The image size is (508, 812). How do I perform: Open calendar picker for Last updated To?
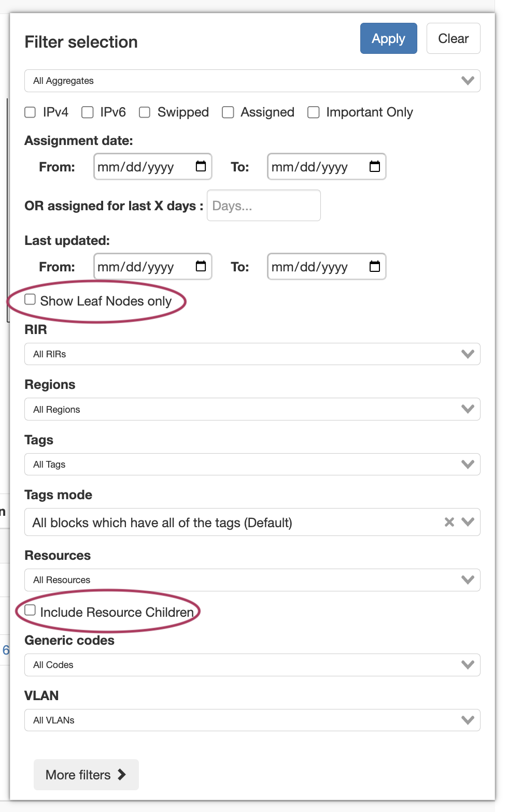pyautogui.click(x=374, y=266)
